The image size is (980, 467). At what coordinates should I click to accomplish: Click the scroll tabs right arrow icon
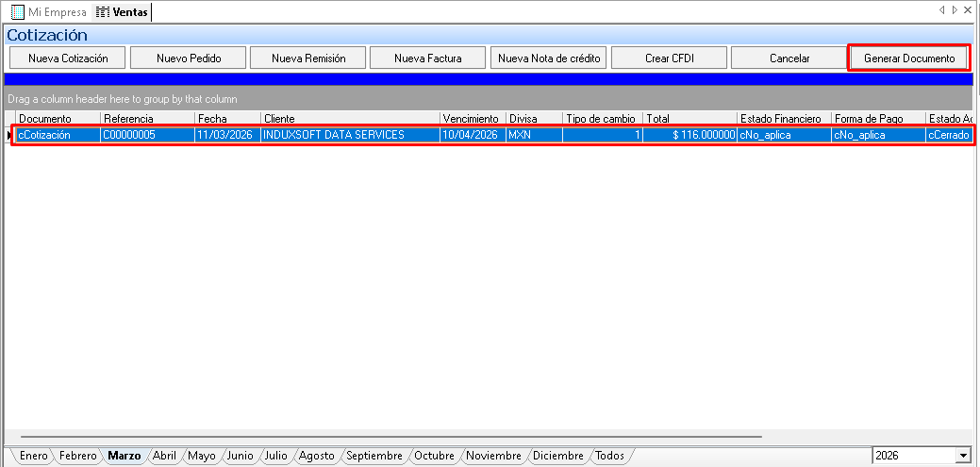(x=955, y=10)
